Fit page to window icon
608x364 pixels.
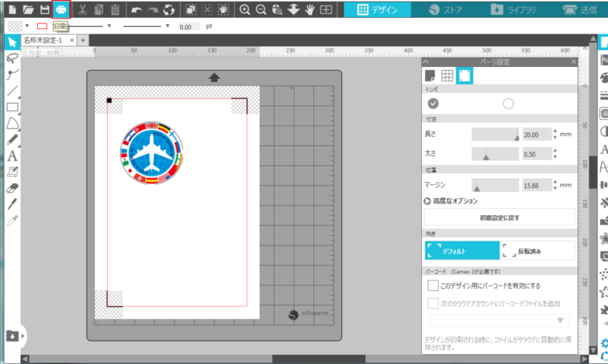326,10
